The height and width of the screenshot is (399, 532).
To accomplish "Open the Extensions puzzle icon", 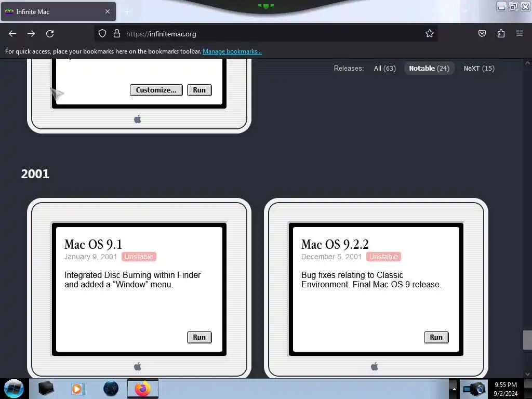I will click(501, 33).
